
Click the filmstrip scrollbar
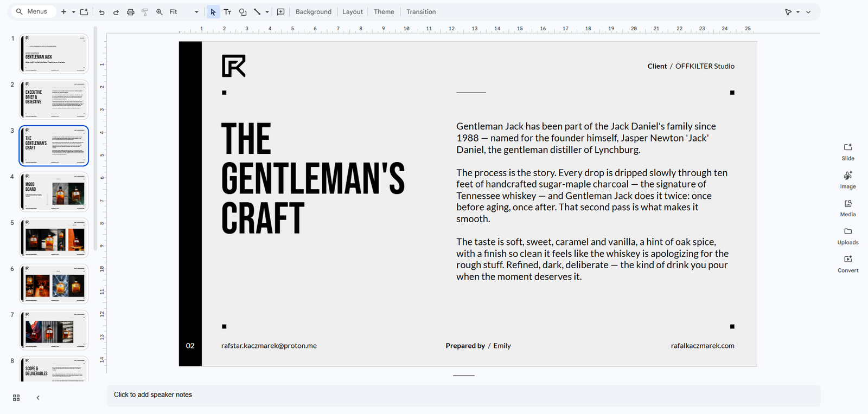pyautogui.click(x=95, y=138)
